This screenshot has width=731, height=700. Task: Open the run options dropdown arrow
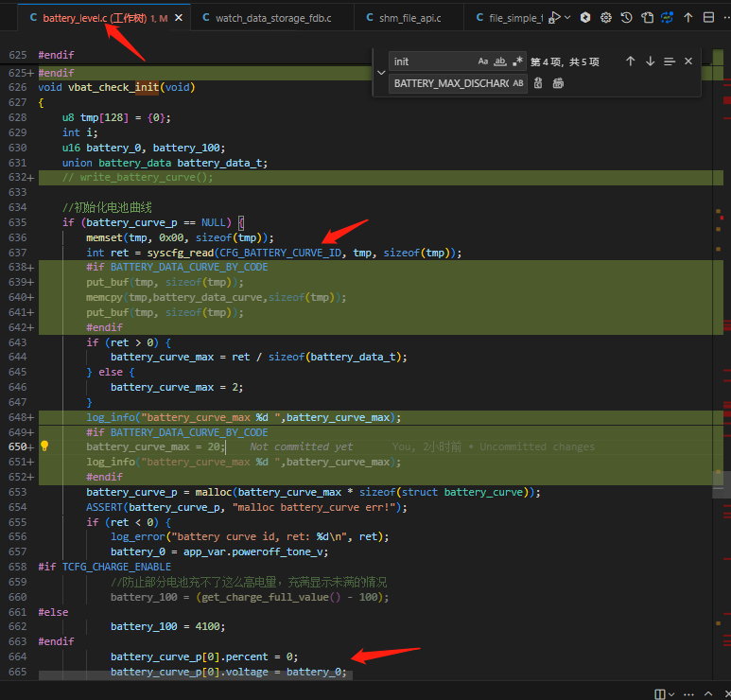click(x=567, y=18)
